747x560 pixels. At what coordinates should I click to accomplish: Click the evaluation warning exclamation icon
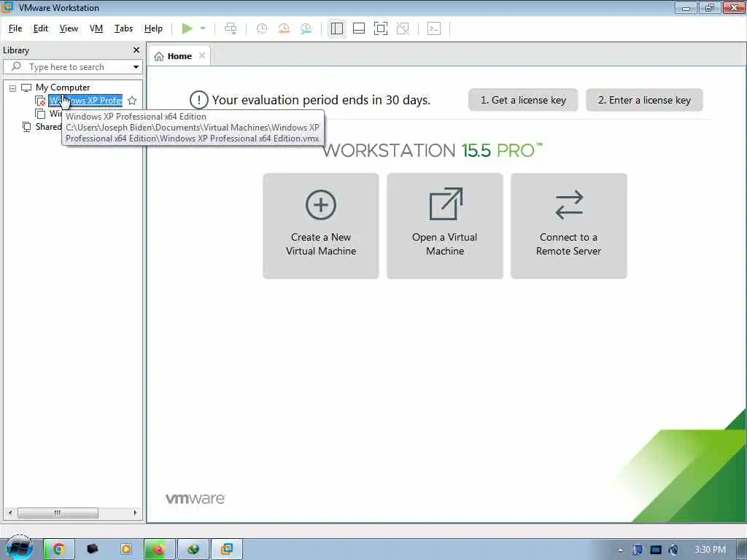coord(198,100)
